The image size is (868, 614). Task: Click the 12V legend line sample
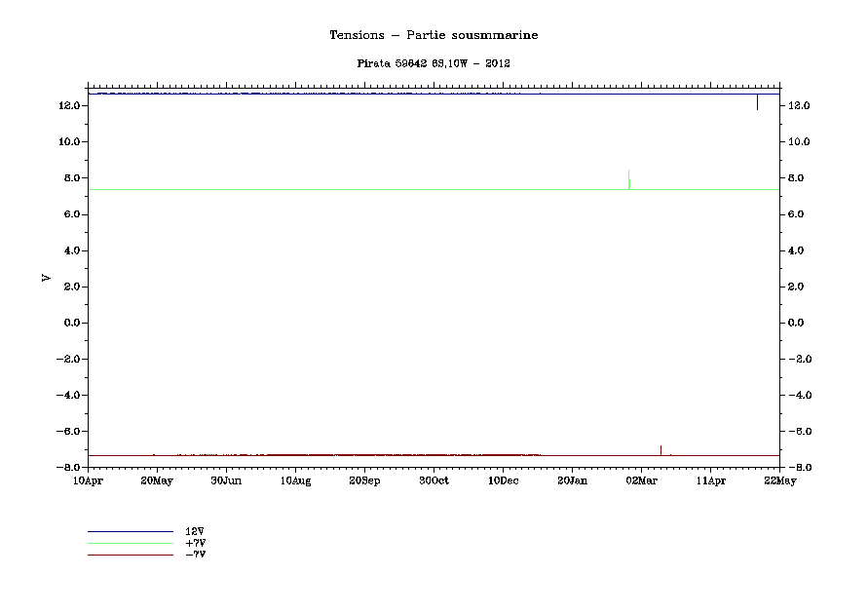[130, 531]
